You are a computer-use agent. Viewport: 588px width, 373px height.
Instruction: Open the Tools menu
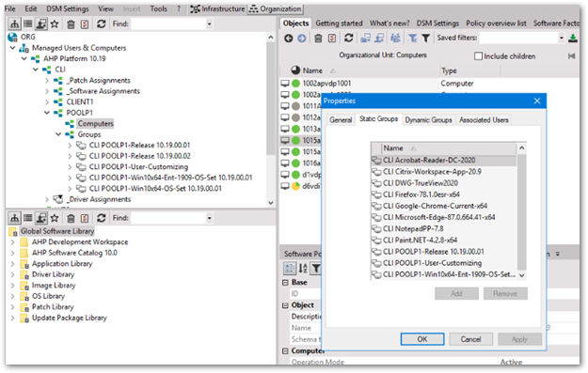coord(159,8)
